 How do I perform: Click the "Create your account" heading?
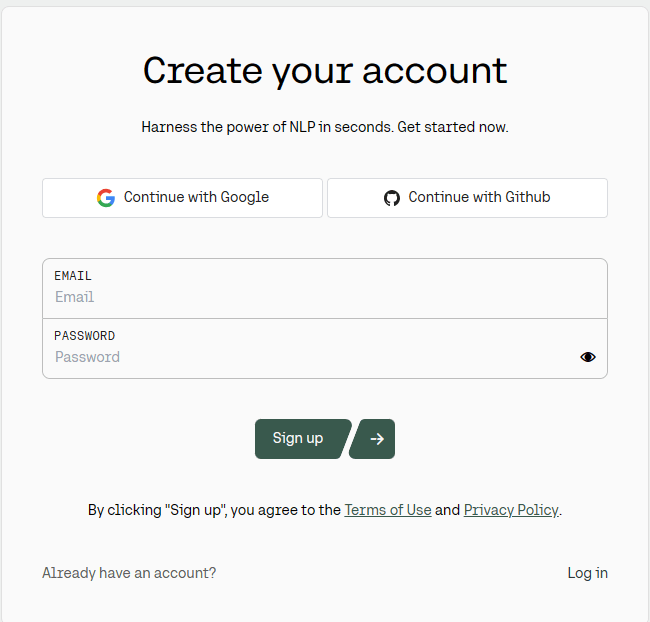(325, 71)
